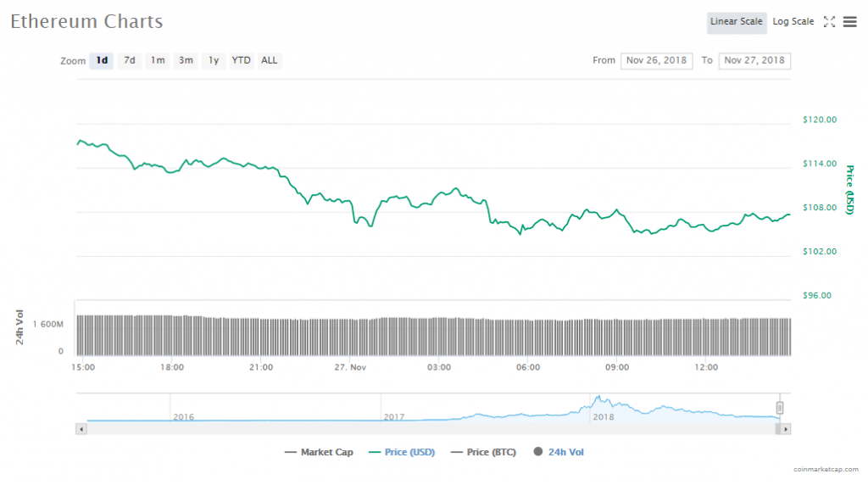Image resolution: width=868 pixels, height=485 pixels.
Task: Select YTD zoom option
Action: [x=242, y=61]
